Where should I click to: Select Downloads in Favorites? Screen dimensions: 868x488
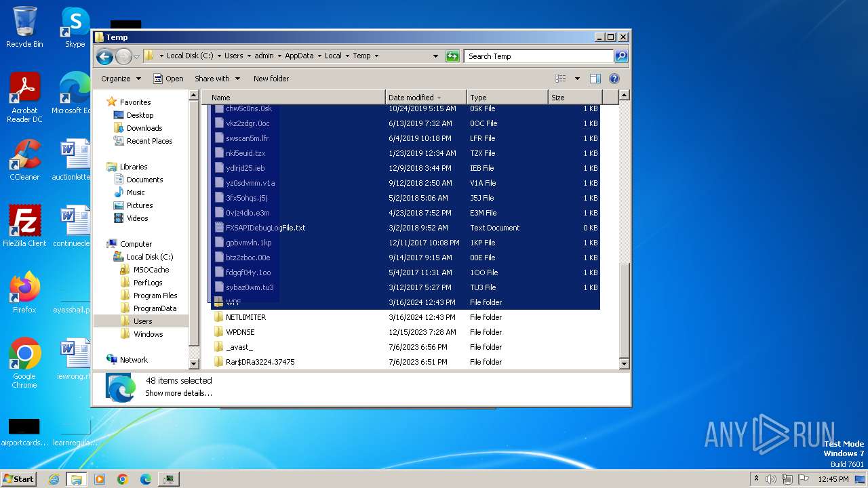tap(138, 128)
